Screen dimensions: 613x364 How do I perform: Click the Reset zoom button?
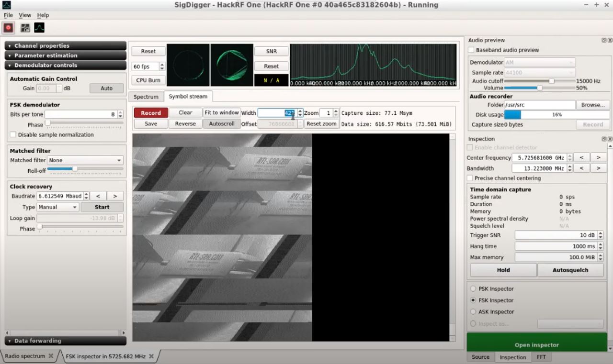pyautogui.click(x=321, y=123)
